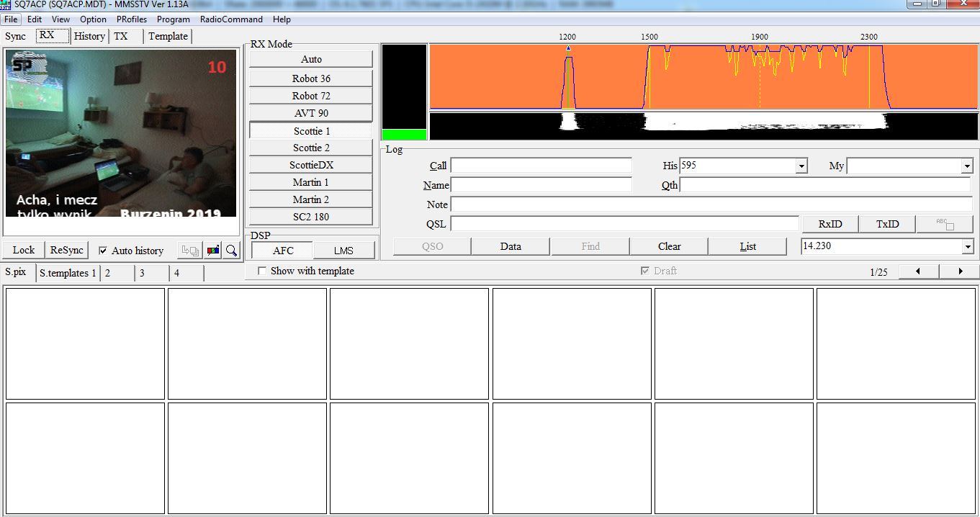
Task: Click the Call input field
Action: coord(541,166)
